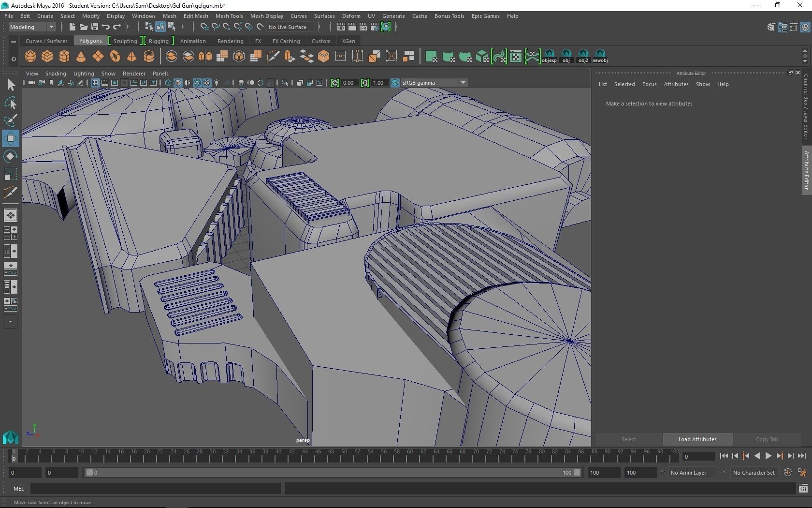
Task: Click the newobj custom shelf button
Action: point(600,56)
